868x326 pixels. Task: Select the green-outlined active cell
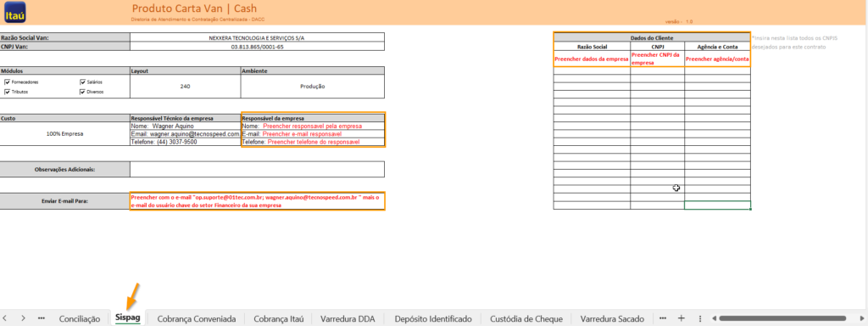coord(717,205)
